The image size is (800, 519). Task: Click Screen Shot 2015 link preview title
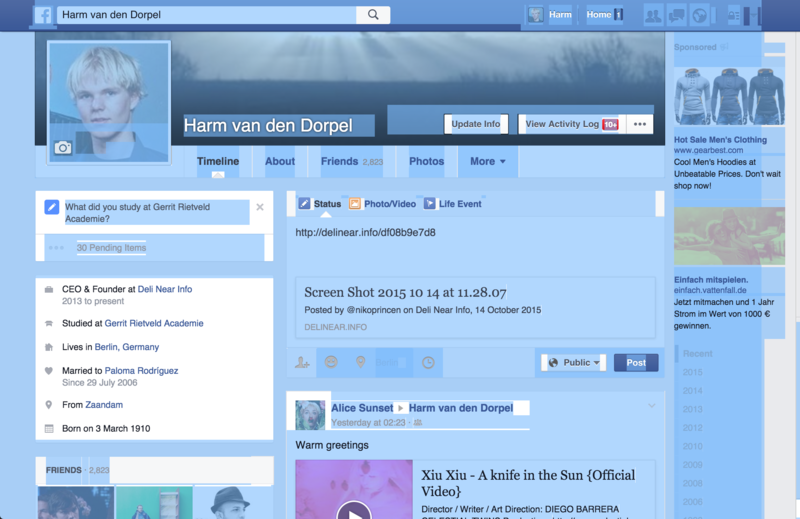pyautogui.click(x=405, y=292)
